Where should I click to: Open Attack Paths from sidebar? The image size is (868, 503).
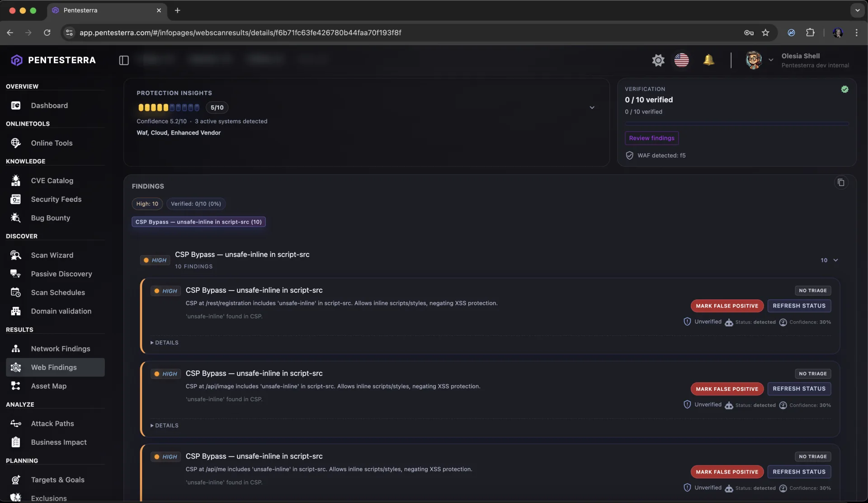point(52,423)
